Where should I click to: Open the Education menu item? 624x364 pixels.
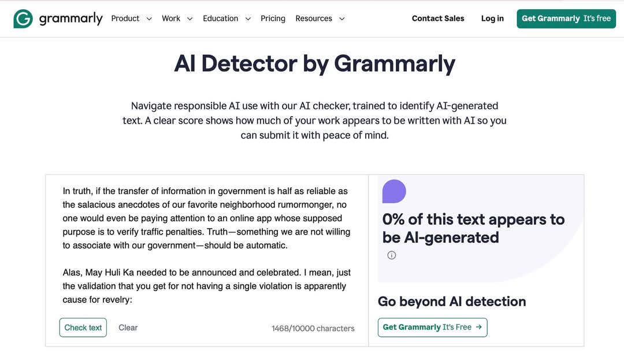click(x=220, y=18)
